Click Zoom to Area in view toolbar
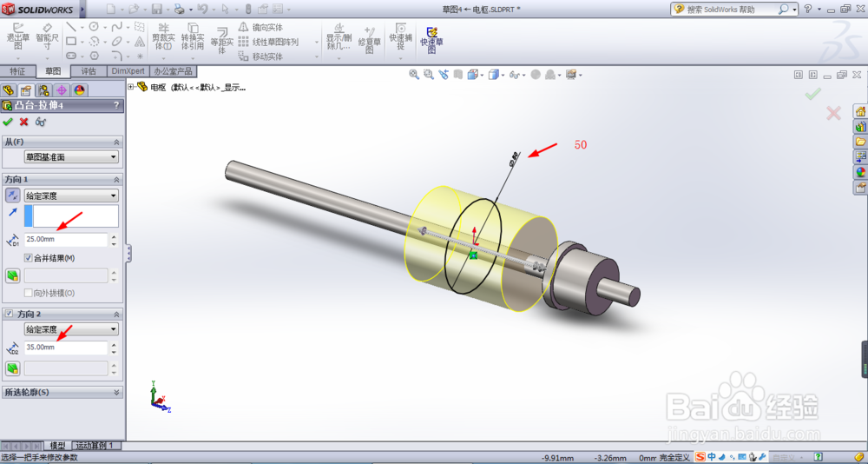The width and height of the screenshot is (868, 464). point(429,74)
